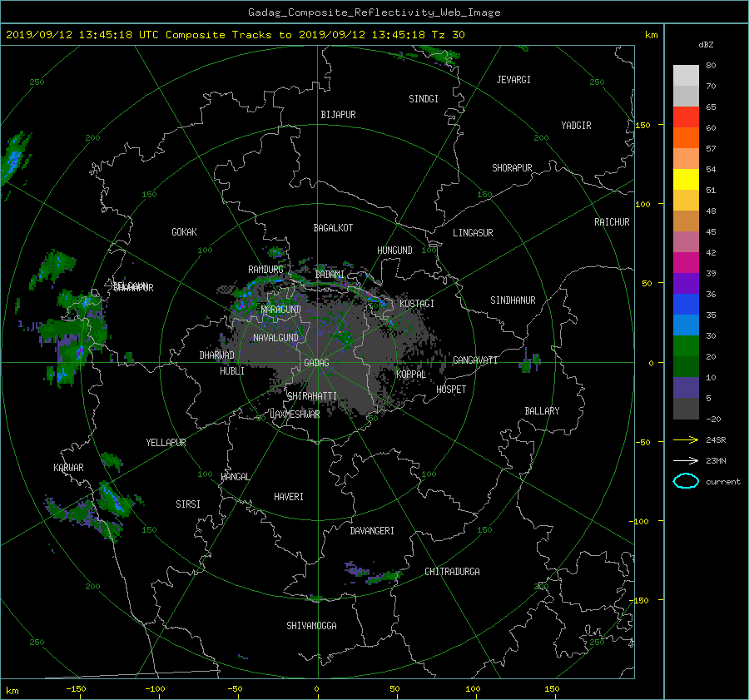This screenshot has height=700, width=749.
Task: Click the NAVALGUND city label
Action: pyautogui.click(x=275, y=337)
